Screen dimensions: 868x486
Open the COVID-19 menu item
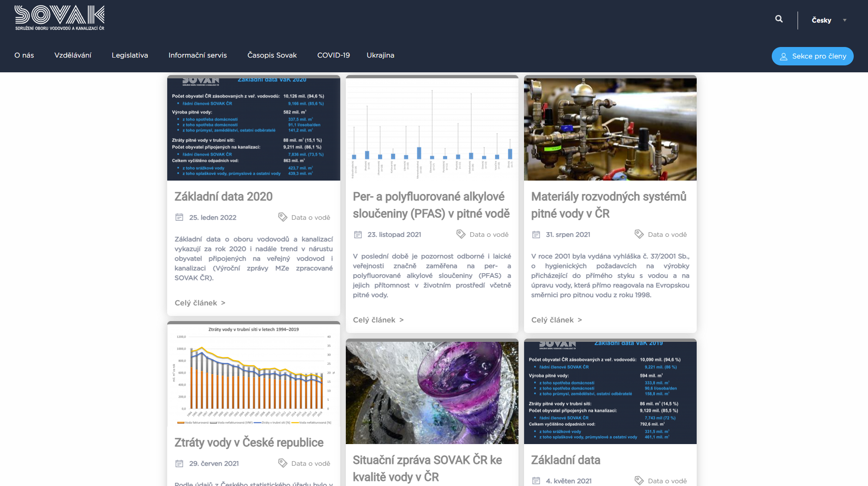[333, 55]
